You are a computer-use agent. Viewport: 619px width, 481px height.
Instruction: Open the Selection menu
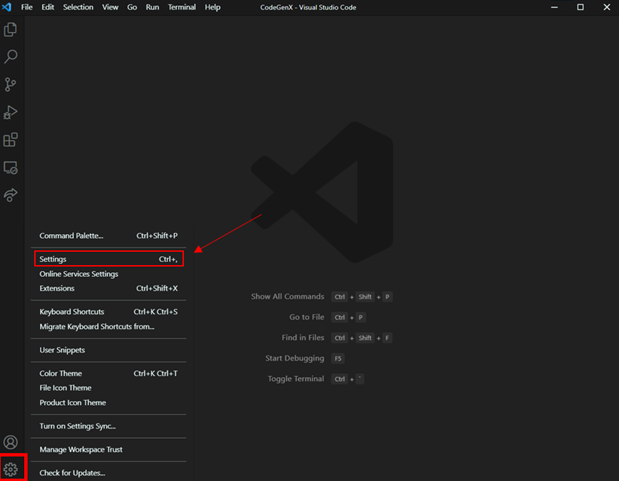coord(78,7)
